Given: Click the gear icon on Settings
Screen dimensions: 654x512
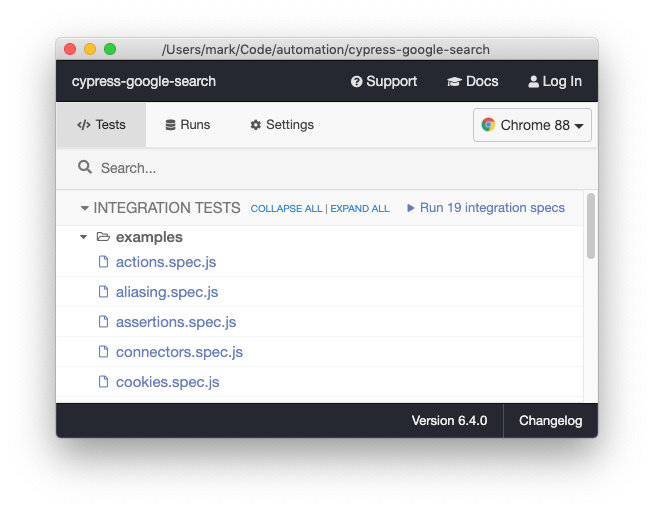Looking at the screenshot, I should 256,125.
